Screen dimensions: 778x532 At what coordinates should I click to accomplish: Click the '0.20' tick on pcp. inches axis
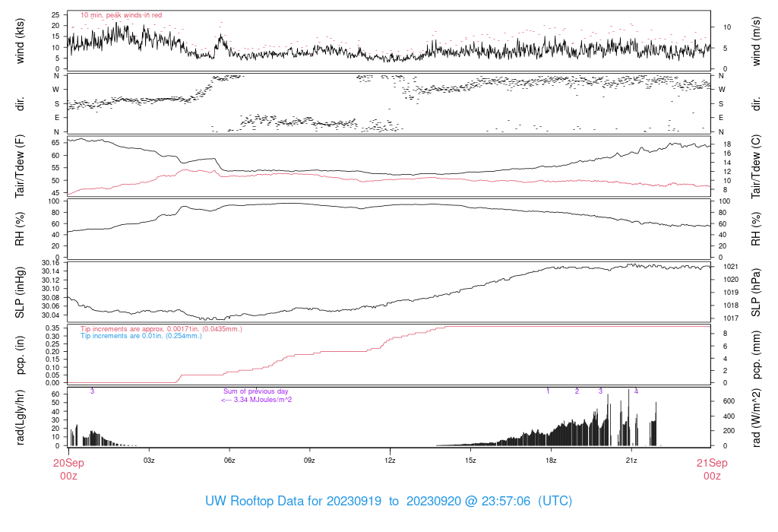point(52,351)
